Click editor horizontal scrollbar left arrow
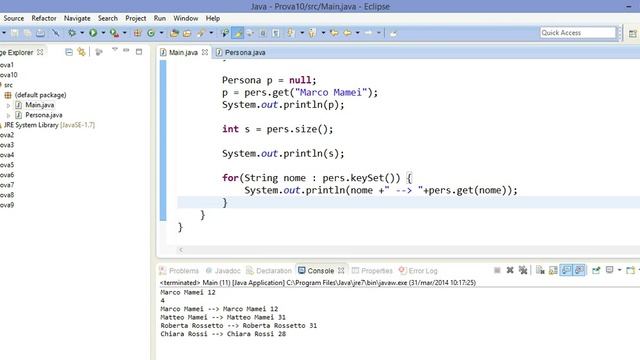Viewport: 640px width, 360px height. click(x=181, y=250)
